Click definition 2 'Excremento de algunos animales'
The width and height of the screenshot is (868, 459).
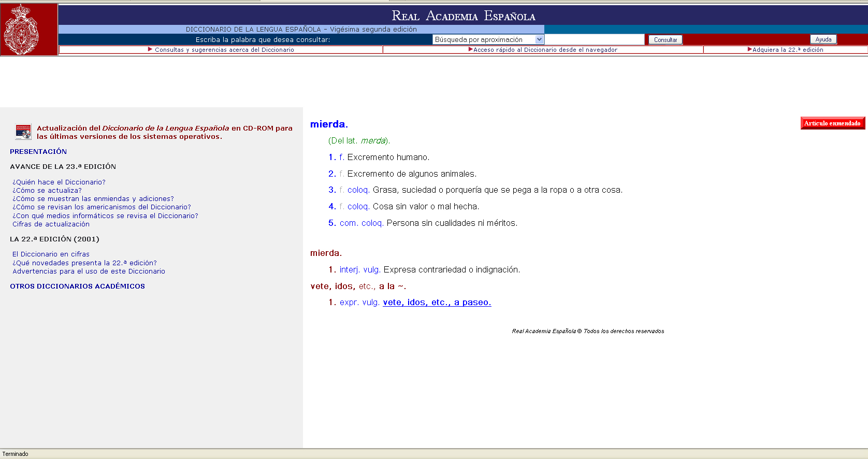[412, 174]
